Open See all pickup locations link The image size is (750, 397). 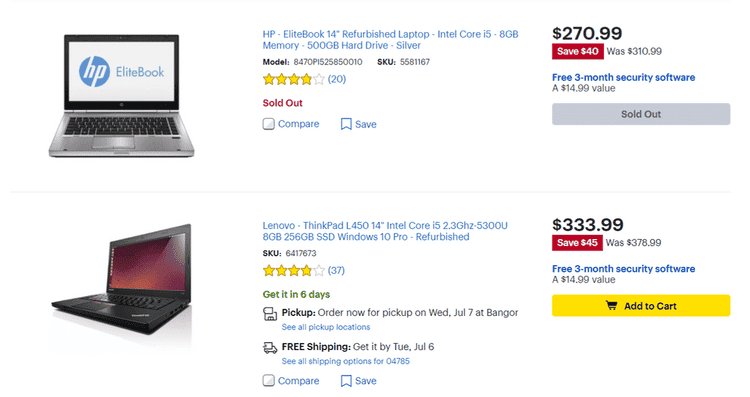click(x=326, y=327)
